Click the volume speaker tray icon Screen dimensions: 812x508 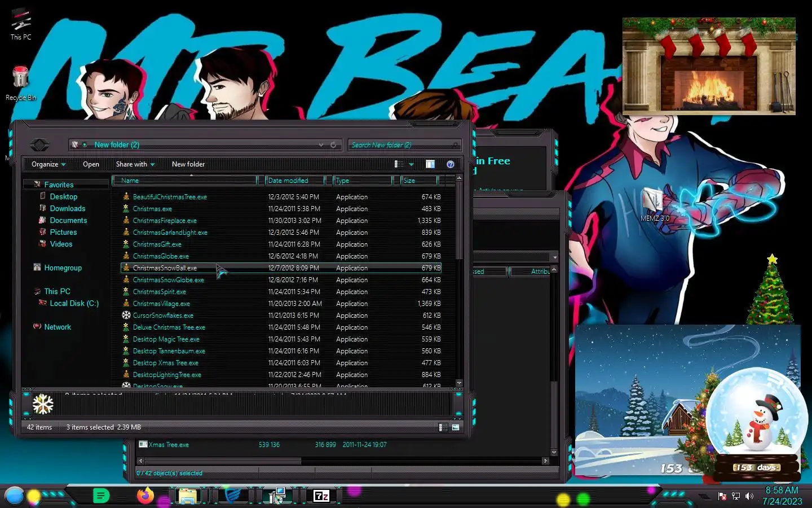[749, 496]
